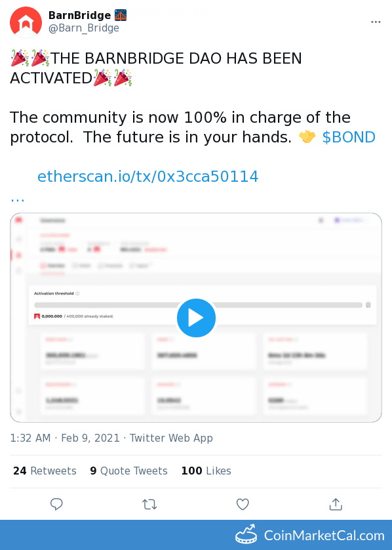Image resolution: width=392 pixels, height=550 pixels.
Task: View the 24 Retweets list
Action: [45, 471]
